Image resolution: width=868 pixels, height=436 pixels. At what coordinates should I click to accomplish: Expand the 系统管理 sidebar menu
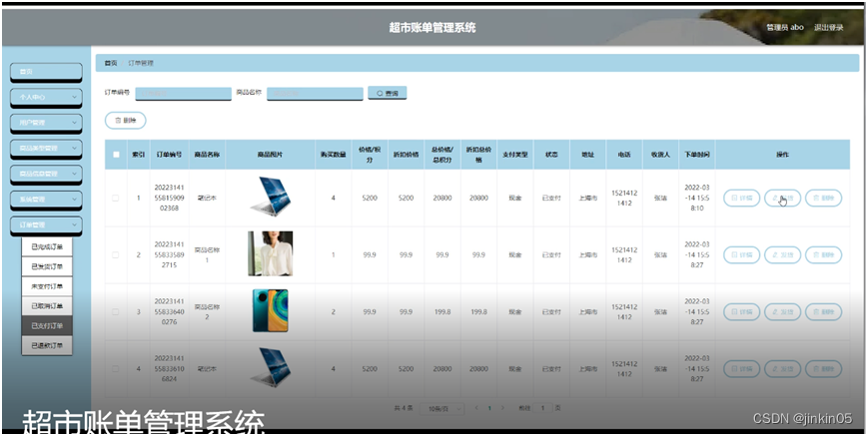(47, 199)
